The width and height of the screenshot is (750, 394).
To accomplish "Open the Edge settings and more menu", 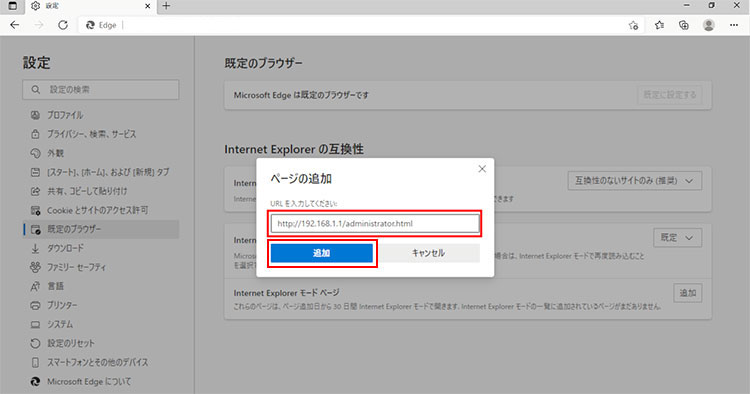I will click(x=734, y=25).
